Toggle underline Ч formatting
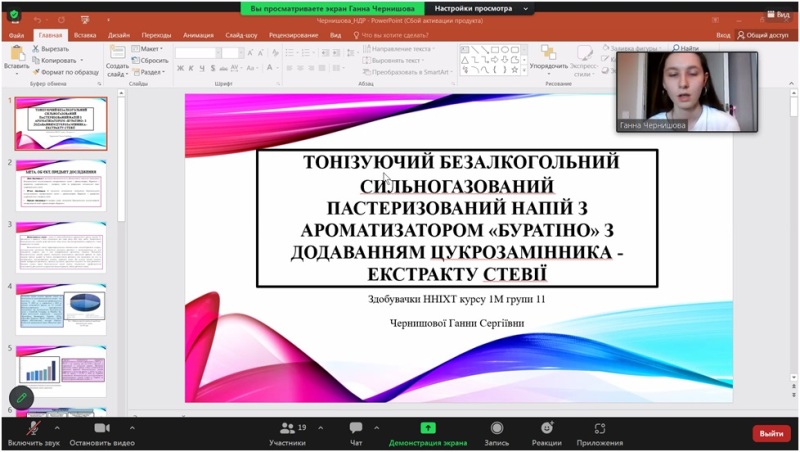Screen dimensions: 800x452 [x=202, y=68]
